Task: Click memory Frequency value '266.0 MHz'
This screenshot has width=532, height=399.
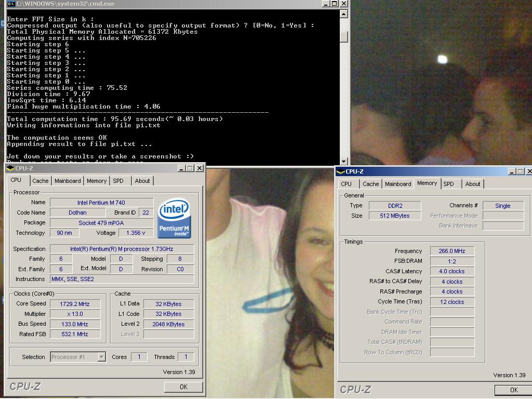Action: [x=452, y=251]
